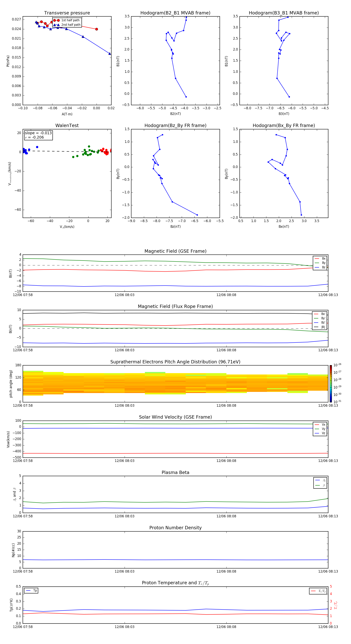Screen dimensions: 351x644
Task: Click the 'Proton Temperature and Te/Tp' title
Action: (175, 583)
